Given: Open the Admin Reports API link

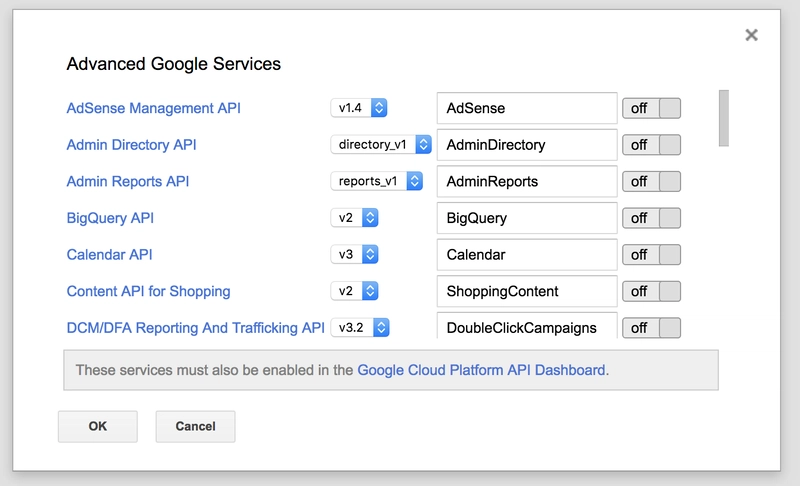Looking at the screenshot, I should [128, 182].
